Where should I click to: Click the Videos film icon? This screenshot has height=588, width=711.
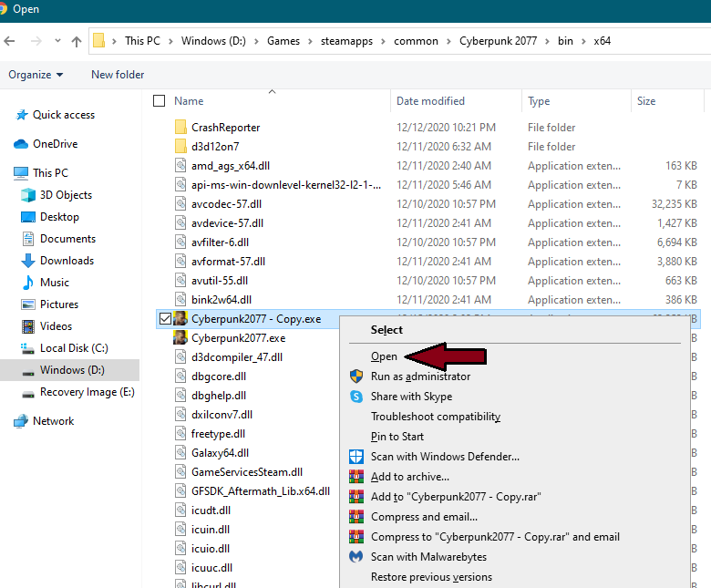[28, 326]
